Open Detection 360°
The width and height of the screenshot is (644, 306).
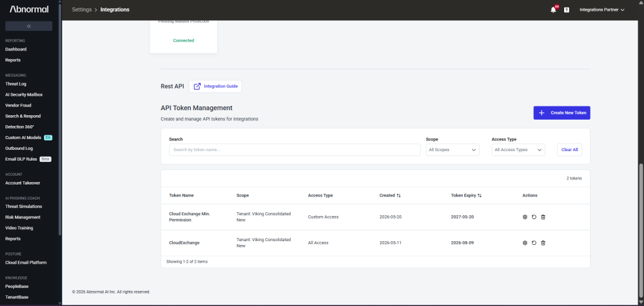(19, 127)
